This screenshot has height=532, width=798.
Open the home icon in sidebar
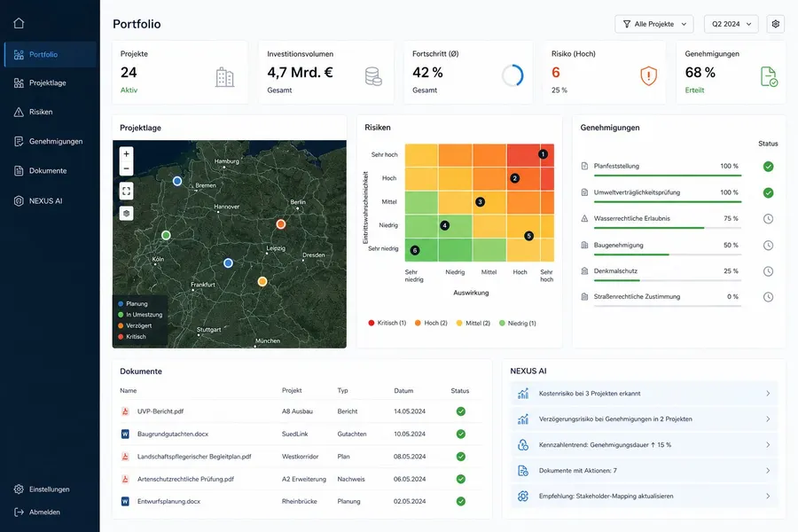point(19,23)
